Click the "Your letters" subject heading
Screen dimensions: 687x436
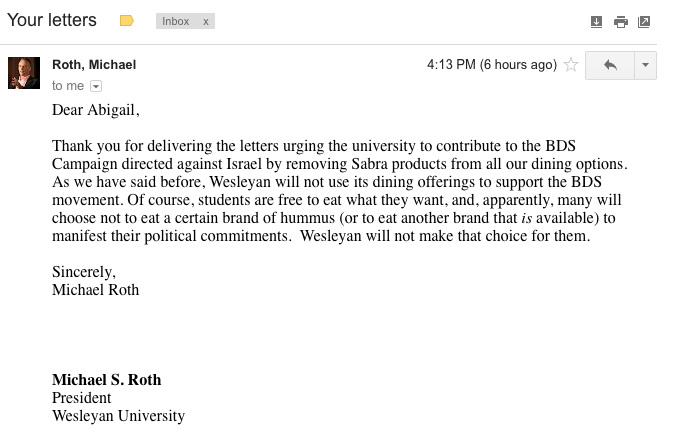click(x=52, y=20)
